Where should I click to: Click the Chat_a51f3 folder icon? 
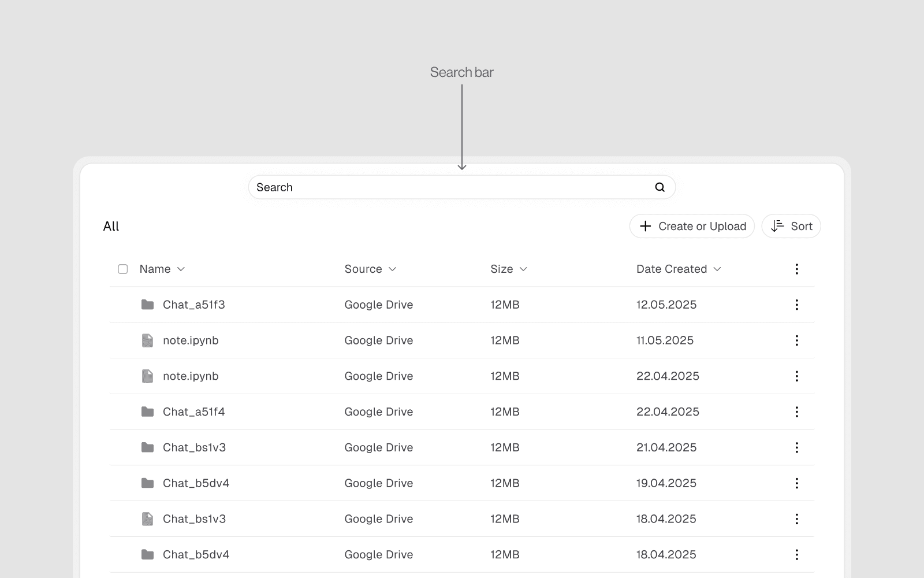pyautogui.click(x=148, y=305)
